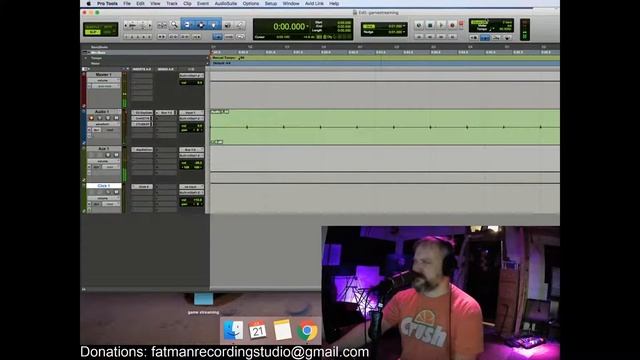Open the Grid value dropdown
This screenshot has height=360, width=640.
(404, 26)
